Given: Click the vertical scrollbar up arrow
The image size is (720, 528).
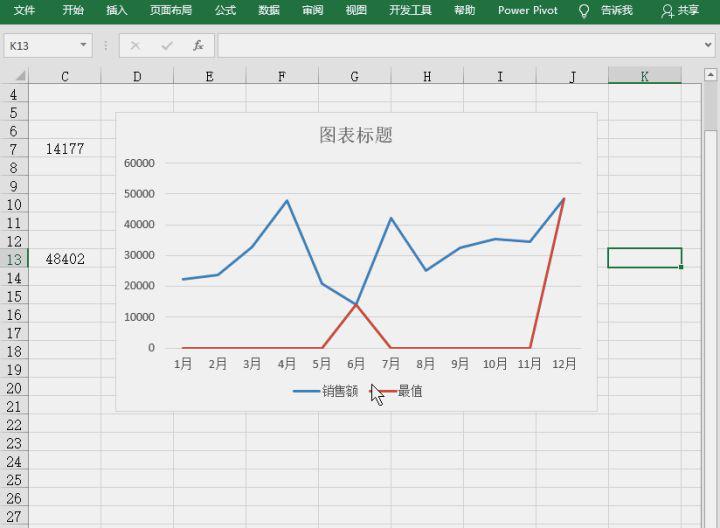Looking at the screenshot, I should pyautogui.click(x=710, y=74).
